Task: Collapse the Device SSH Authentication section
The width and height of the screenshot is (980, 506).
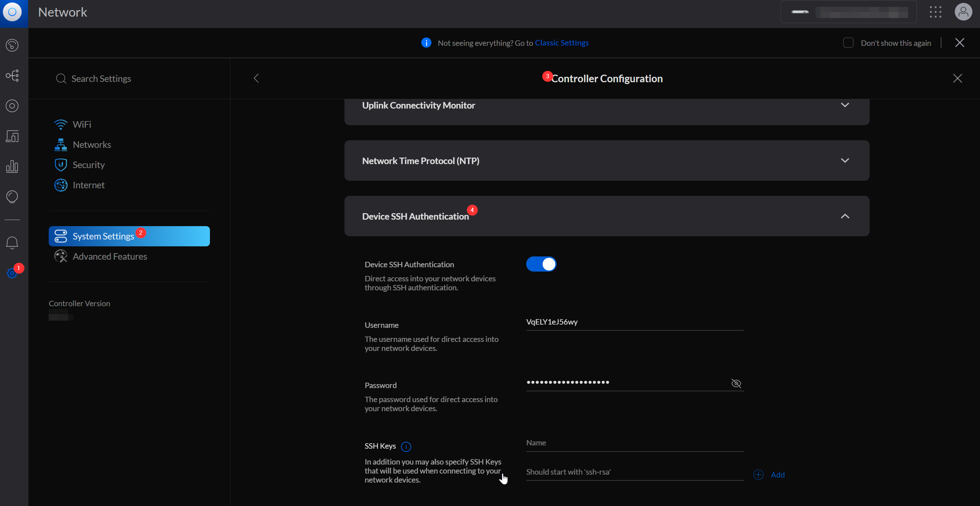Action: click(x=845, y=216)
